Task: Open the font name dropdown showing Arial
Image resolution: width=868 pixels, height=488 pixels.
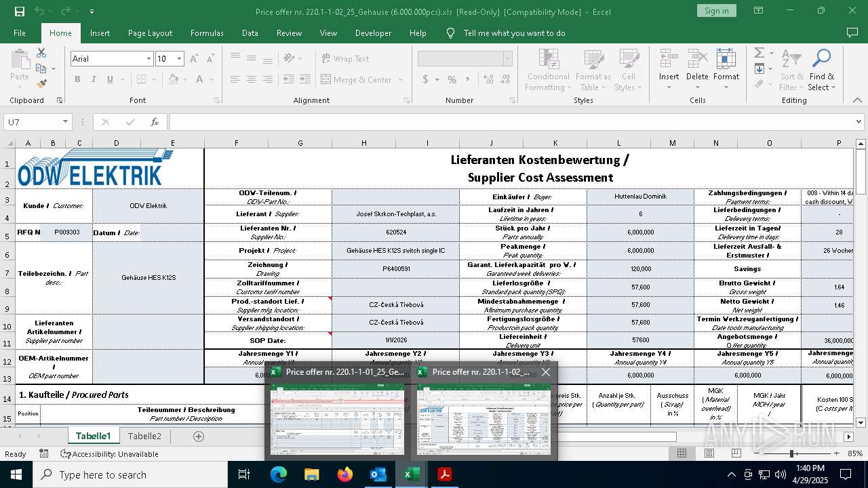Action: (149, 59)
